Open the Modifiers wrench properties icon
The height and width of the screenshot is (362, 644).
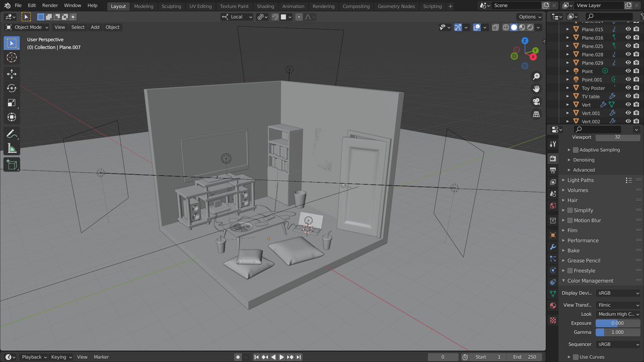point(553,247)
